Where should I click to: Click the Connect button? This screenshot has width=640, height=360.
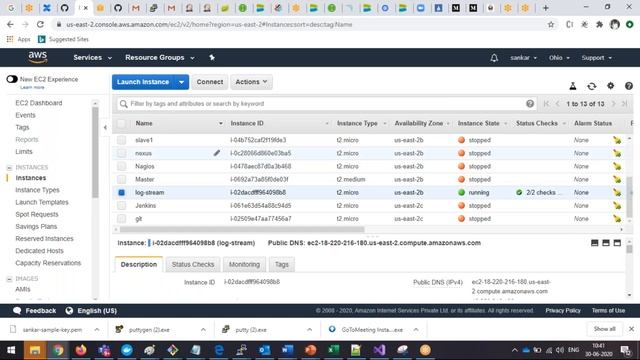point(210,82)
